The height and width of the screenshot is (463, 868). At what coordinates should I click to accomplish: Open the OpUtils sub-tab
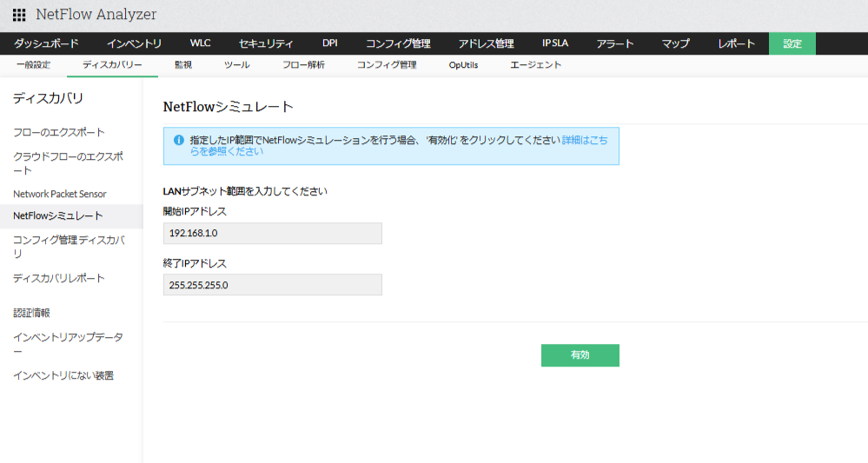[463, 65]
